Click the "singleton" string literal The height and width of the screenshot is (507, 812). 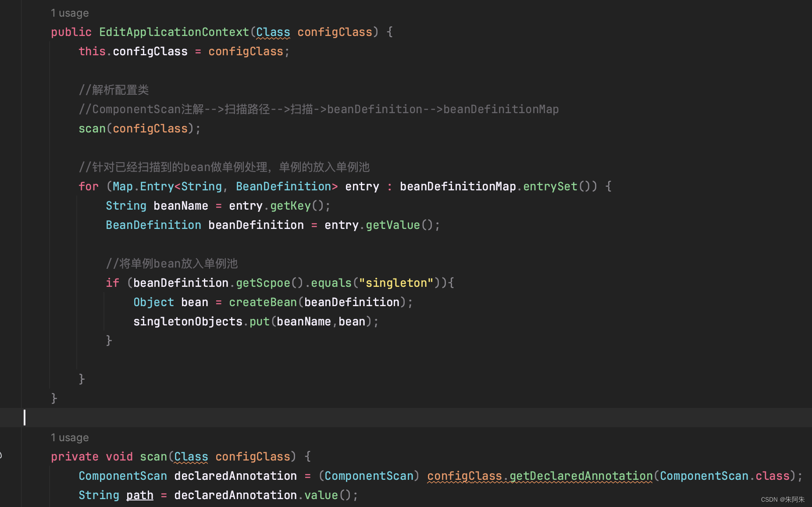click(x=396, y=283)
